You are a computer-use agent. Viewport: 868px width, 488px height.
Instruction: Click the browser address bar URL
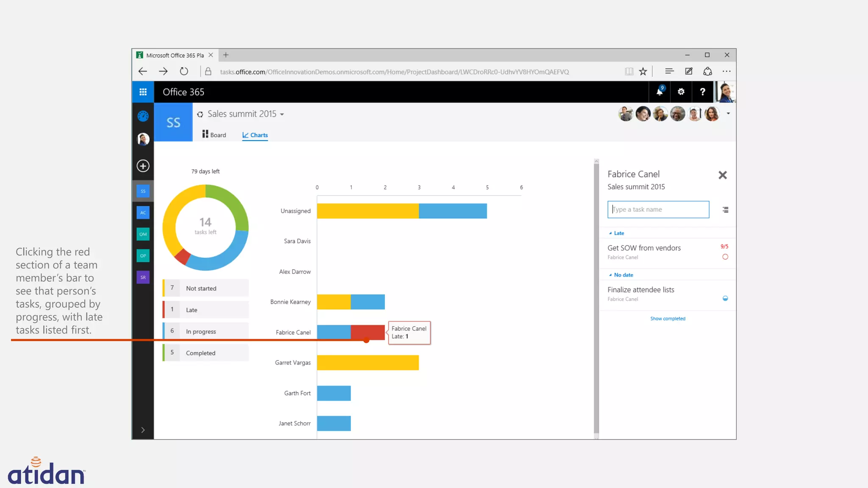pos(394,72)
